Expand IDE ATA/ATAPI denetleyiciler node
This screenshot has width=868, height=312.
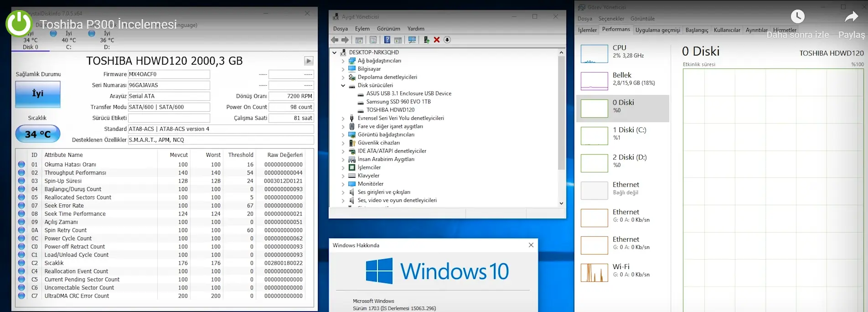pos(343,151)
